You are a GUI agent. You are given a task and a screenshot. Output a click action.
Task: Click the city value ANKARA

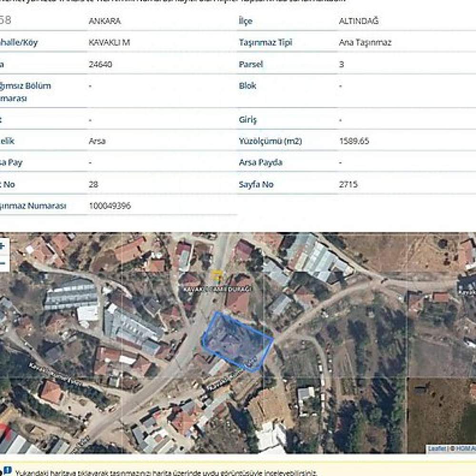[x=105, y=21]
